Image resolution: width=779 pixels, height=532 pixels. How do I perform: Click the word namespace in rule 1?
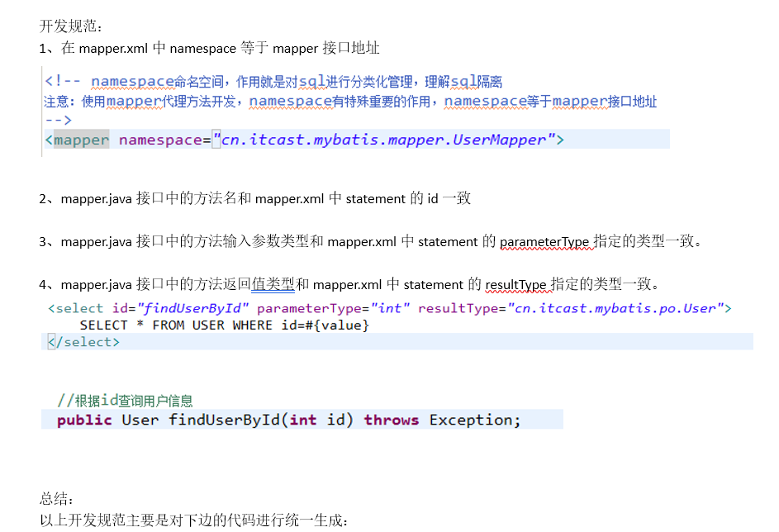pos(202,48)
